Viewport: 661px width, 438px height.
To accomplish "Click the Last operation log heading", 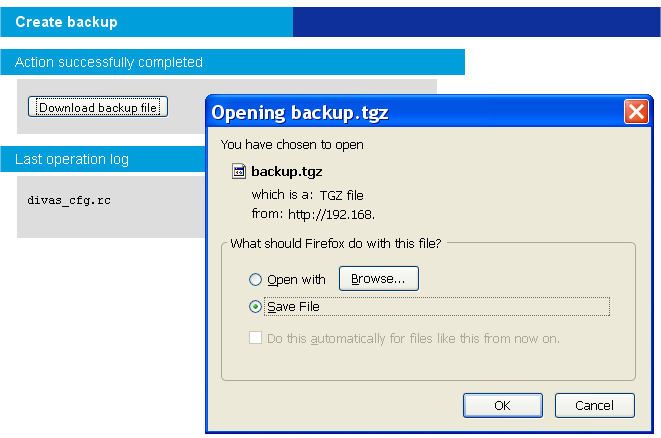I will [x=72, y=159].
